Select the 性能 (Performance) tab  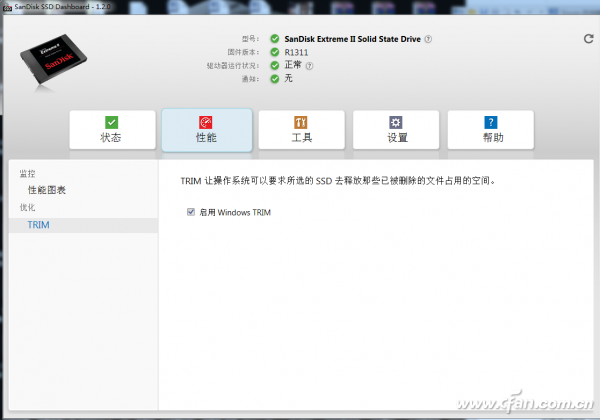tap(207, 130)
